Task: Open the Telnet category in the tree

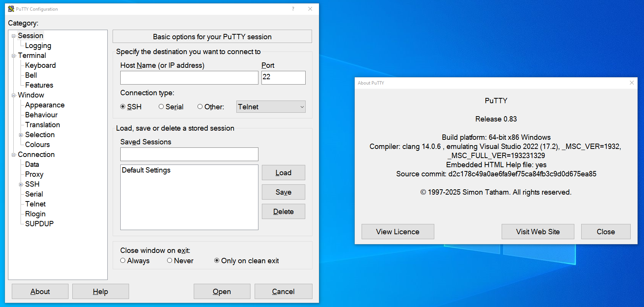Action: tap(35, 204)
